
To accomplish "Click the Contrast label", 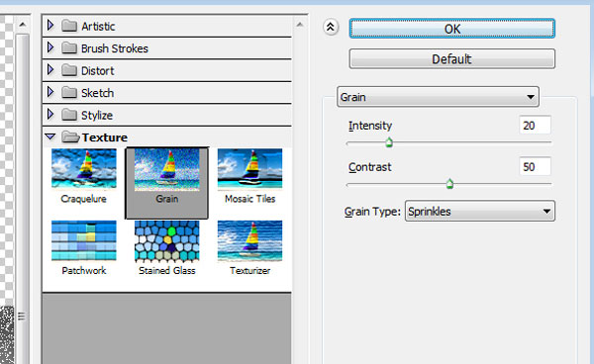I will 369,167.
